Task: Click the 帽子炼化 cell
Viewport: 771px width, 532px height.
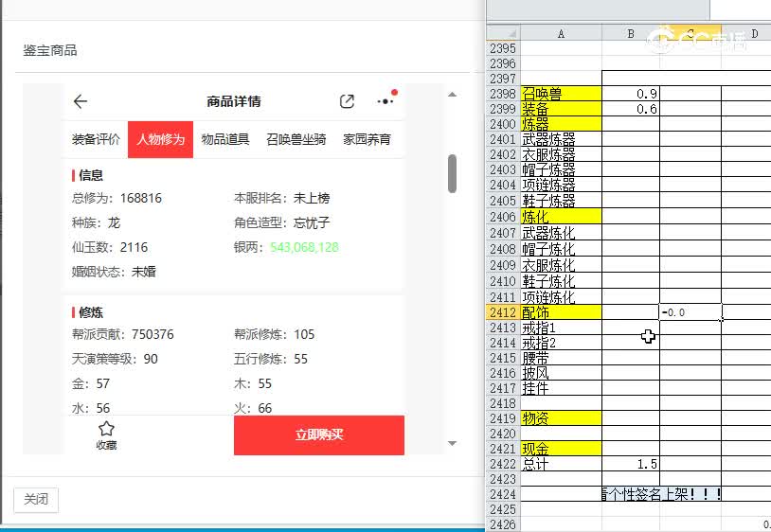Action: click(x=561, y=249)
